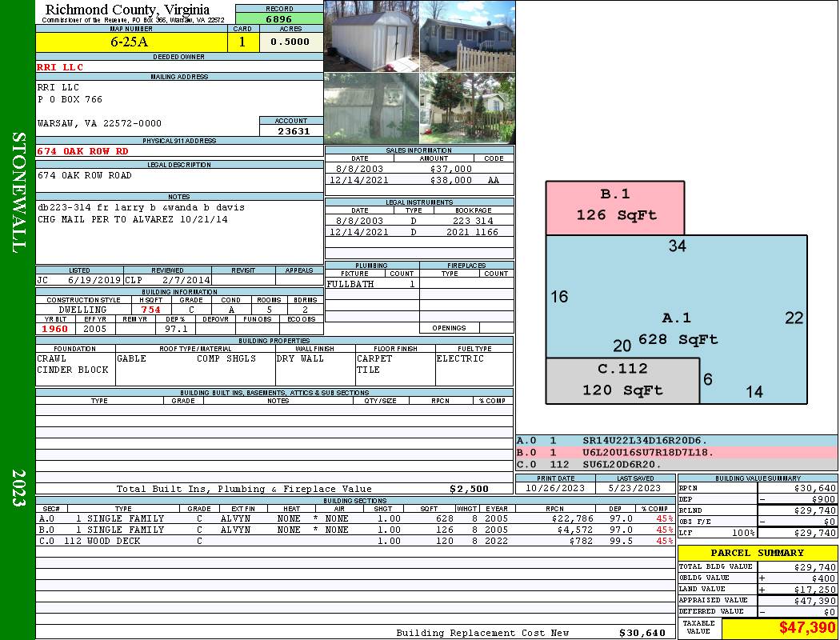
Task: Click the listed date 6/19/2019
Action: (x=94, y=280)
